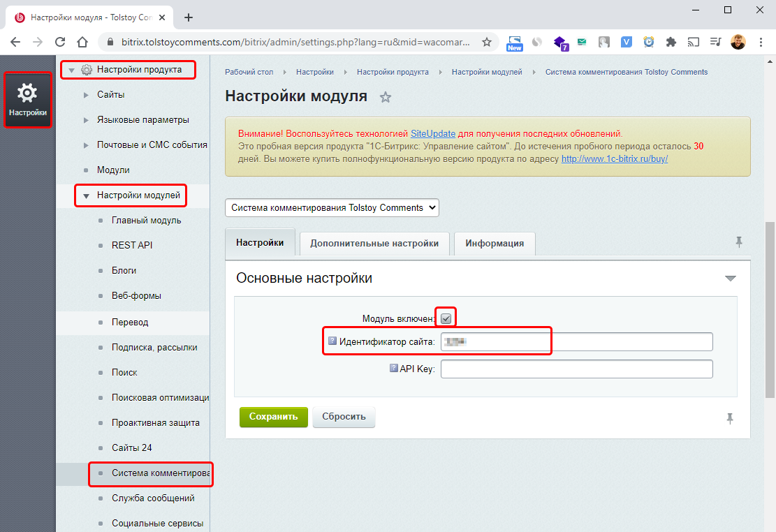The width and height of the screenshot is (776, 532).
Task: Open the browser home page
Action: click(82, 42)
